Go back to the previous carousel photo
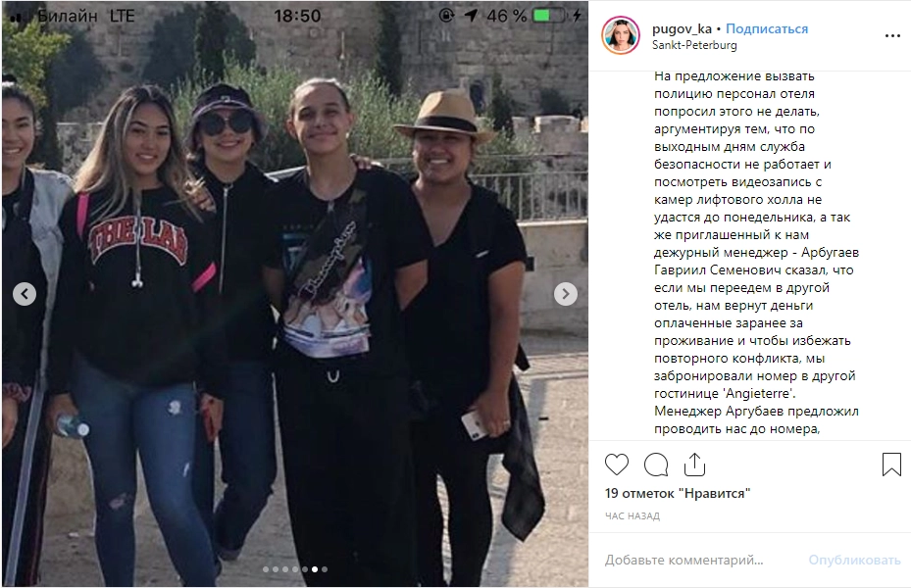 25,294
